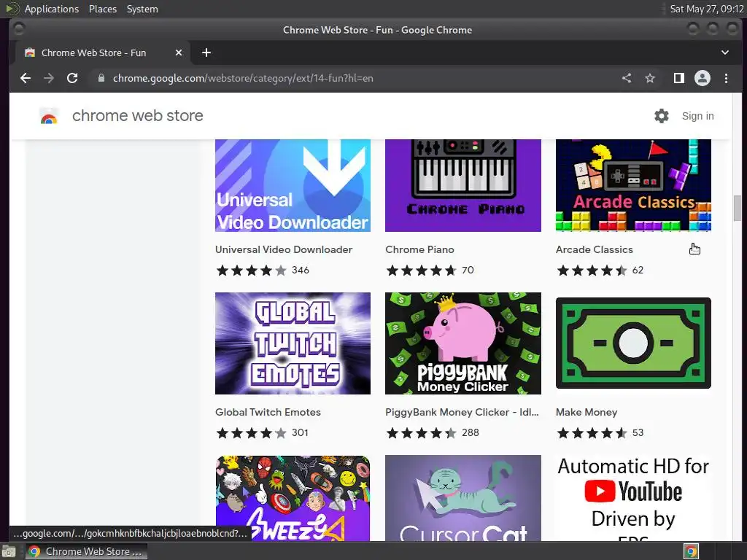747x560 pixels.
Task: Open the Sweezy cursors thumbnail
Action: [293, 498]
